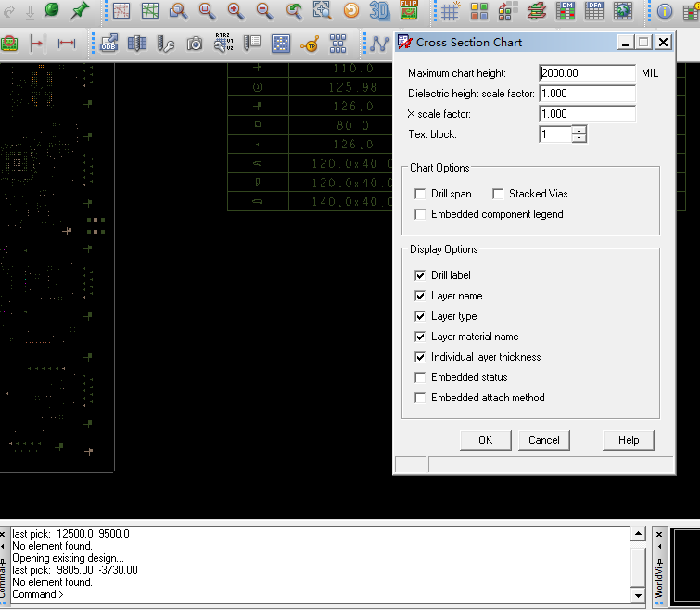Click the zoom out magnifier icon

coord(264,11)
